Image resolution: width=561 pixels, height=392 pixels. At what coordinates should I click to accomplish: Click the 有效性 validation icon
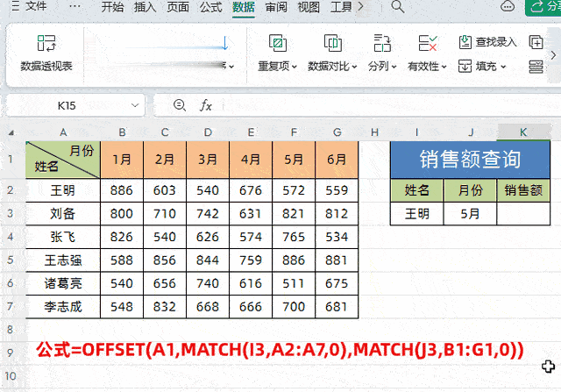tap(428, 43)
